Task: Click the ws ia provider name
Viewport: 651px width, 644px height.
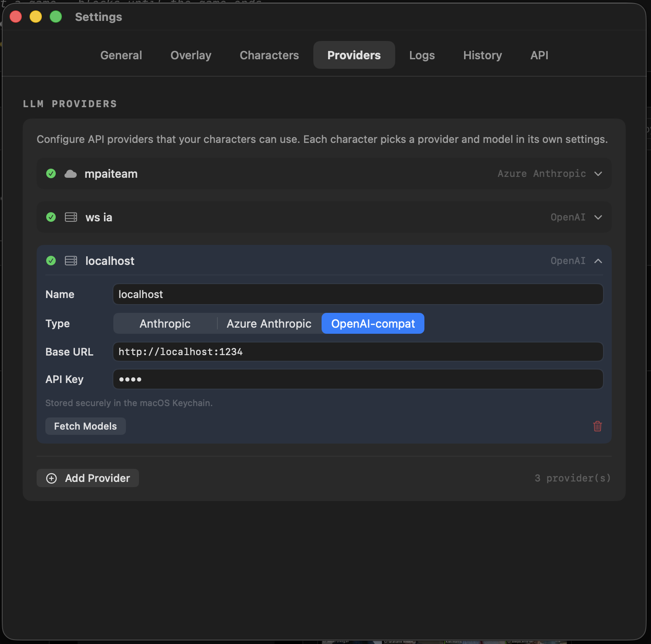Action: (x=99, y=217)
